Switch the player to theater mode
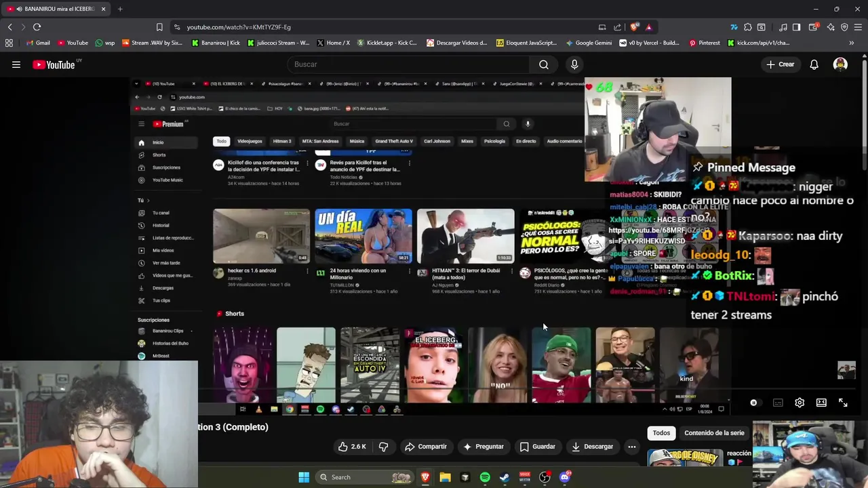The width and height of the screenshot is (868, 488). tap(821, 403)
